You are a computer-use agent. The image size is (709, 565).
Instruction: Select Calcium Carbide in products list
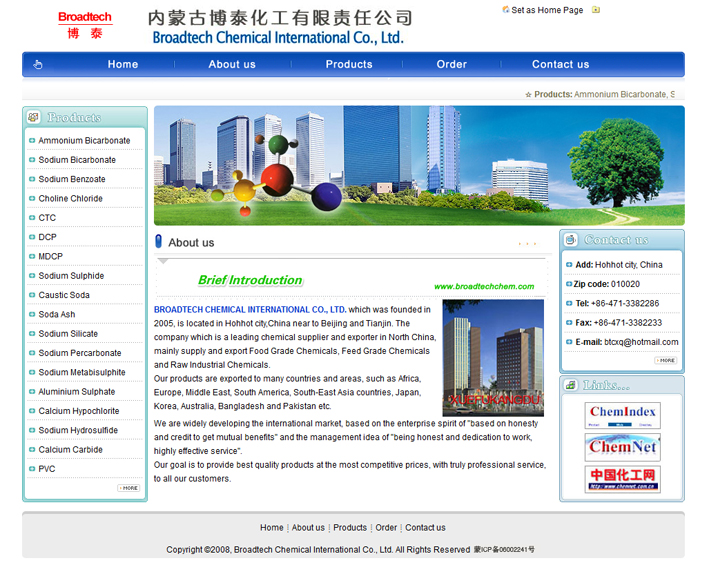click(70, 450)
